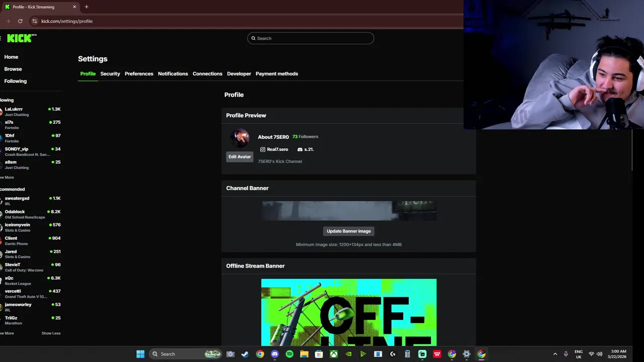Viewport: 644px width, 362px height.
Task: Open Steam from the taskbar
Action: pyautogui.click(x=245, y=354)
